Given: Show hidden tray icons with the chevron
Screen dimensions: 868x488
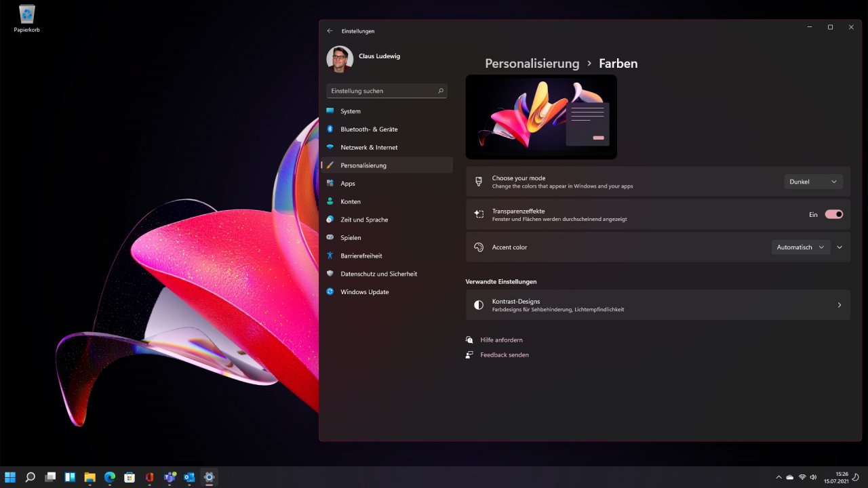Looking at the screenshot, I should coord(778,477).
